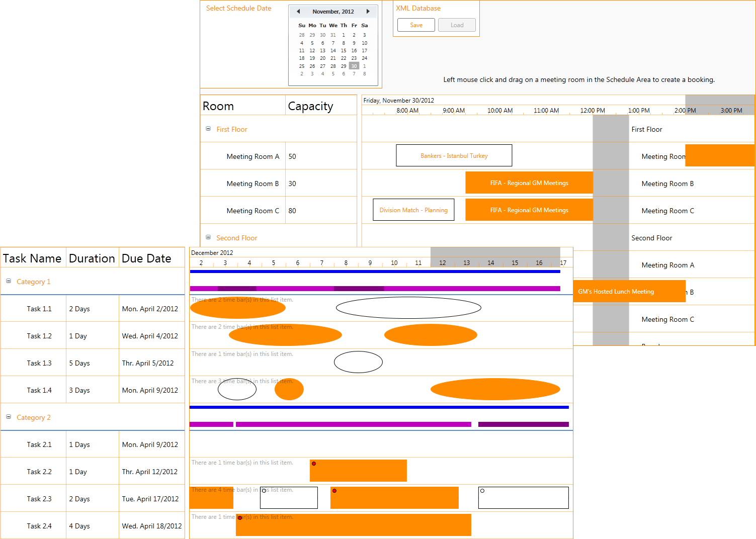Open the Division Match - Planning booking
Screen dimensions: 756x539
click(x=413, y=210)
